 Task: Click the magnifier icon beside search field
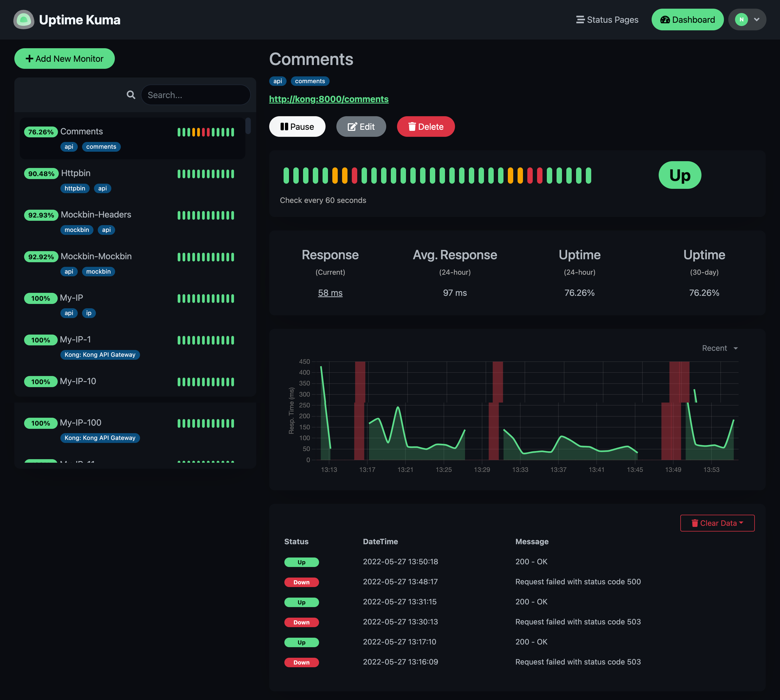pyautogui.click(x=131, y=95)
